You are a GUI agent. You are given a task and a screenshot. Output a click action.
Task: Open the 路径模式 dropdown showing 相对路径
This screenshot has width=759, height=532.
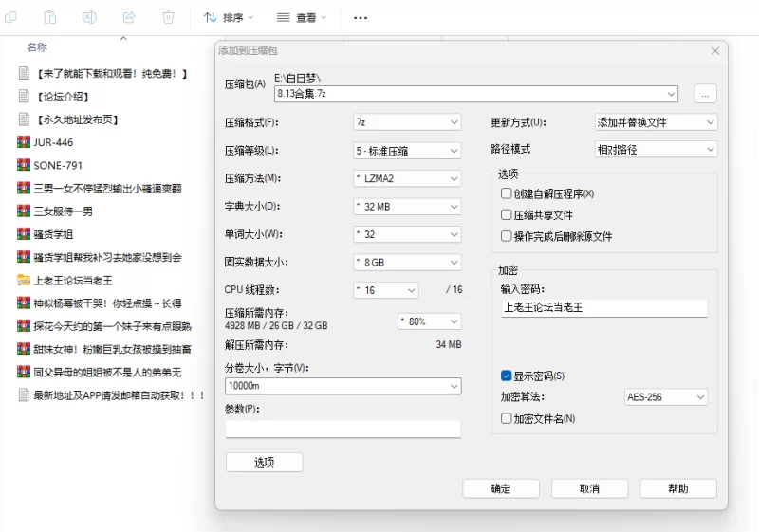(656, 150)
